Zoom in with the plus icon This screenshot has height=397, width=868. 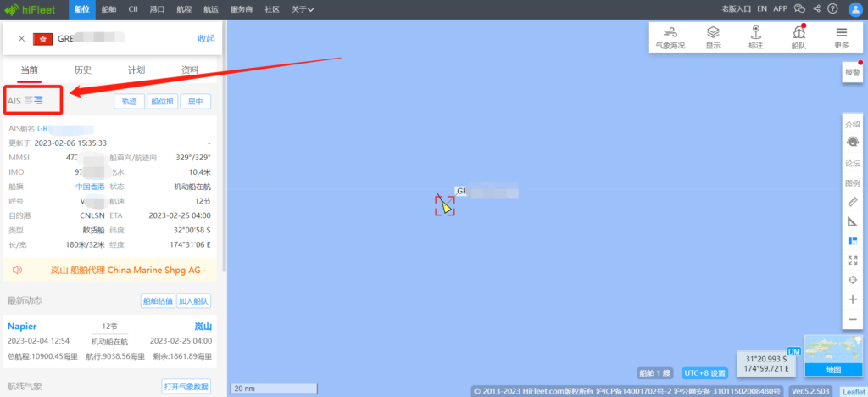pos(853,299)
